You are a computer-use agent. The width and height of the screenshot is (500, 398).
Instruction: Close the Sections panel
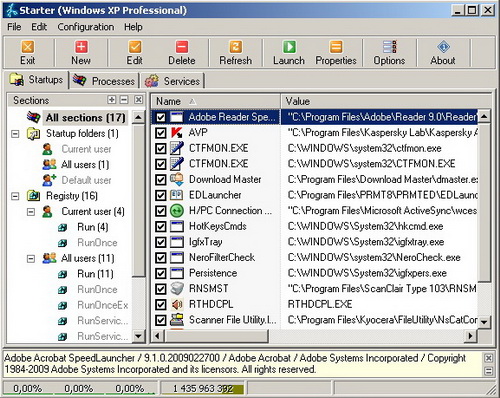138,100
